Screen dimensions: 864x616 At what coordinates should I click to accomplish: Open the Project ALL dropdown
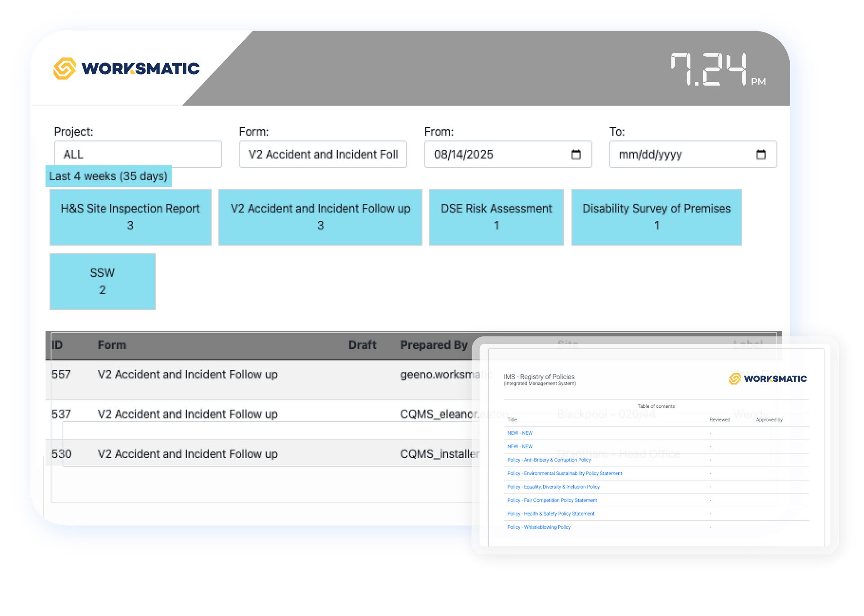pos(138,154)
